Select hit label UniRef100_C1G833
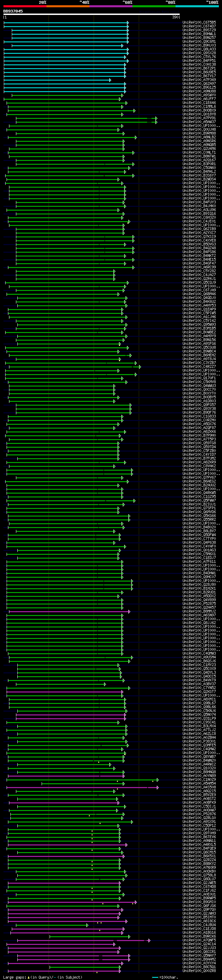The width and height of the screenshot is (222, 980). [x=199, y=416]
